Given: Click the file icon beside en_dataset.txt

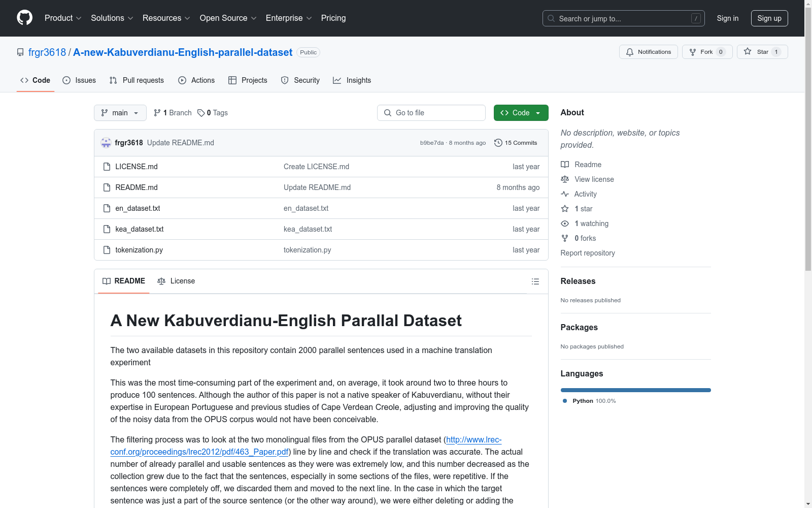Looking at the screenshot, I should (107, 208).
